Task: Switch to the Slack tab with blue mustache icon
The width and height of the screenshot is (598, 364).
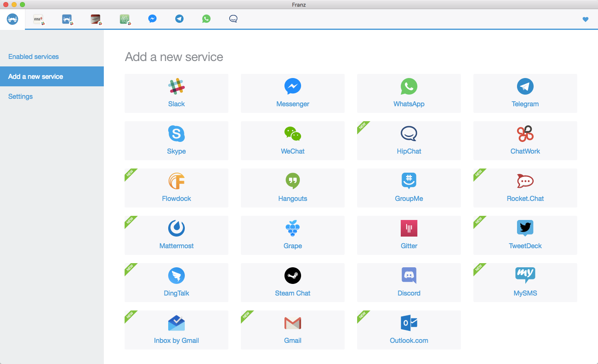Action: point(67,20)
